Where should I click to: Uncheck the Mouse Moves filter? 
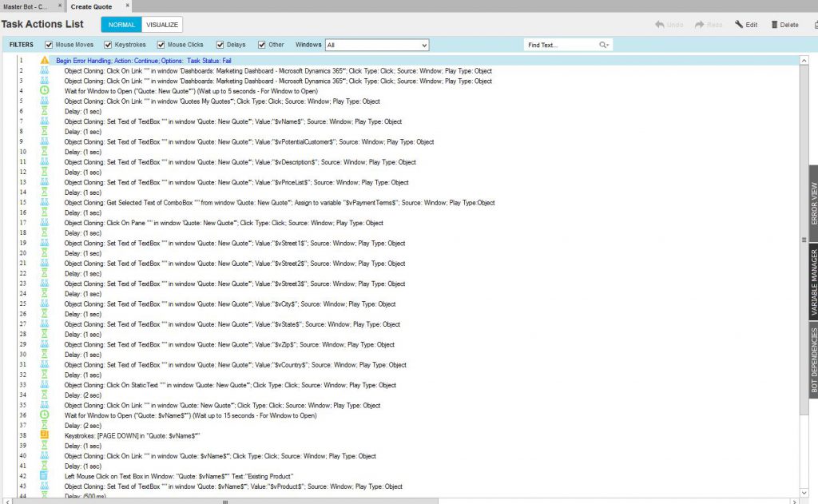pos(49,45)
